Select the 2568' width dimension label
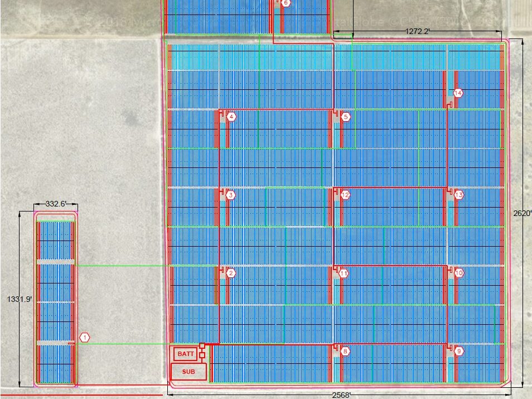Viewport: 532px width, 399px height. (341, 395)
